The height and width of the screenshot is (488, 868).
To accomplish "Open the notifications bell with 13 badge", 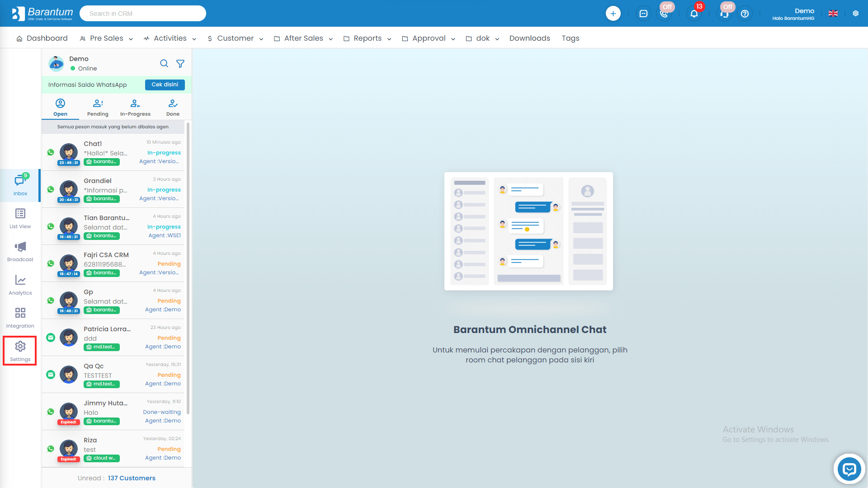I will 694,14.
